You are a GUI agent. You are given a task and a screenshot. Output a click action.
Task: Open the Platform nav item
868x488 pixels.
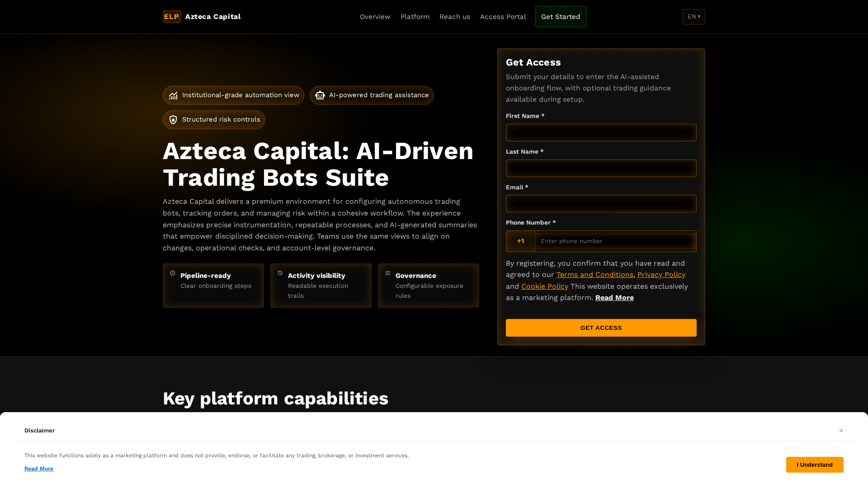click(x=415, y=17)
